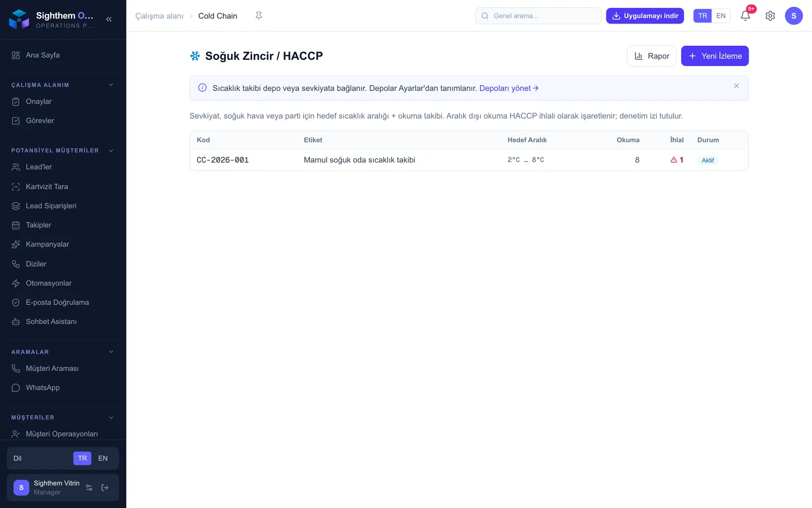Set top bar language to EN
Screen dimensions: 812x508
721,16
